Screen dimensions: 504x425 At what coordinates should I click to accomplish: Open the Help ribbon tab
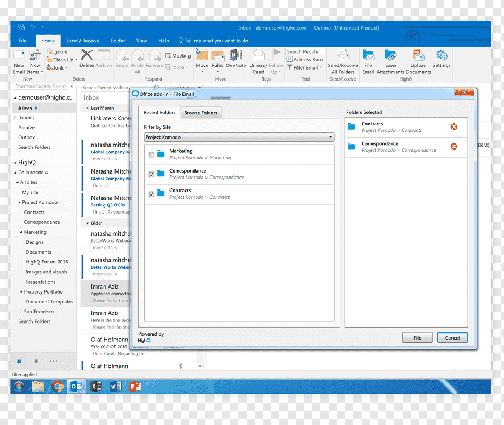tap(164, 41)
